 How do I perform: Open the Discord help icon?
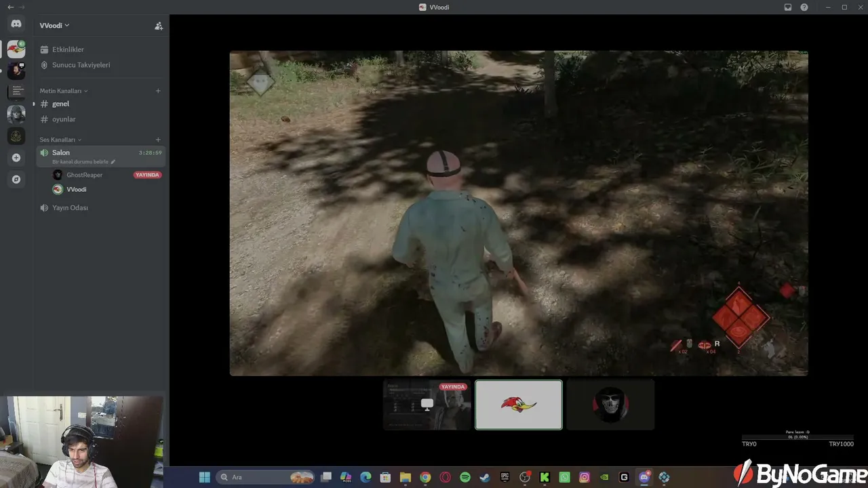tap(804, 7)
